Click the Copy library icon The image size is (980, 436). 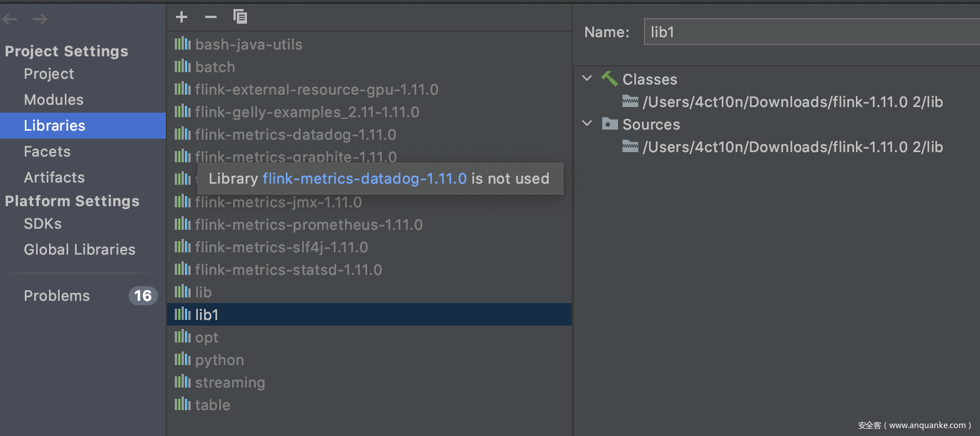pos(240,17)
